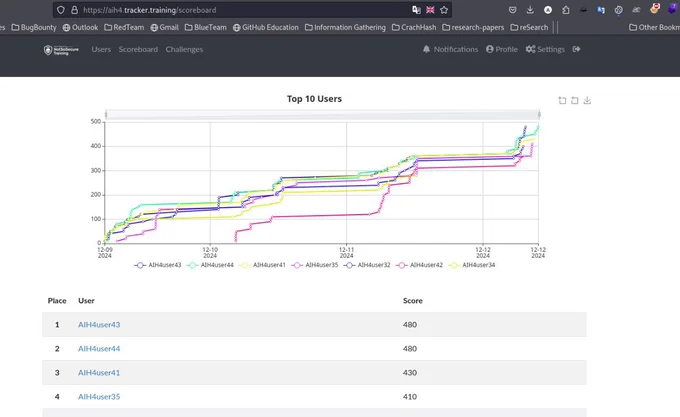Click the chart zoom reset icon

[x=575, y=101]
